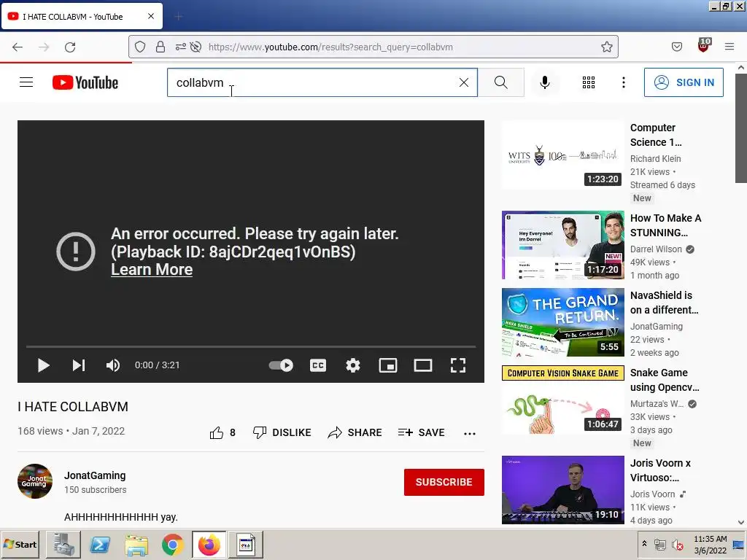Open the NavaShield Grand Return thumbnail
The width and height of the screenshot is (747, 560).
coord(562,322)
